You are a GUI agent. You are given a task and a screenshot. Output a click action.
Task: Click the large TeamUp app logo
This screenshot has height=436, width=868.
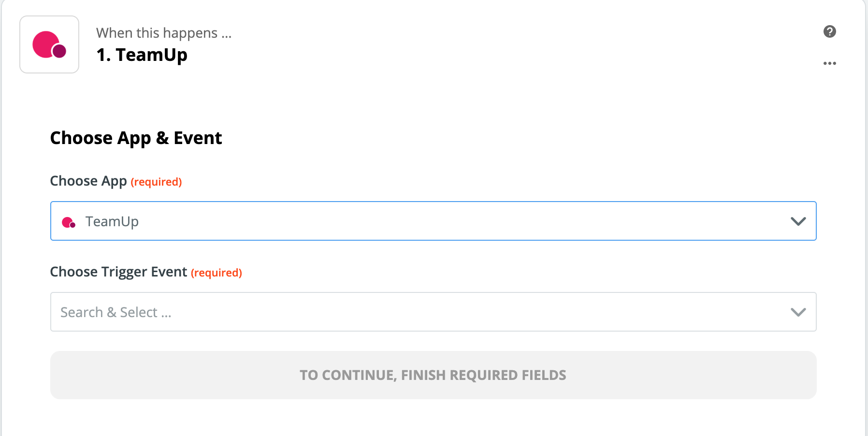pos(49,44)
